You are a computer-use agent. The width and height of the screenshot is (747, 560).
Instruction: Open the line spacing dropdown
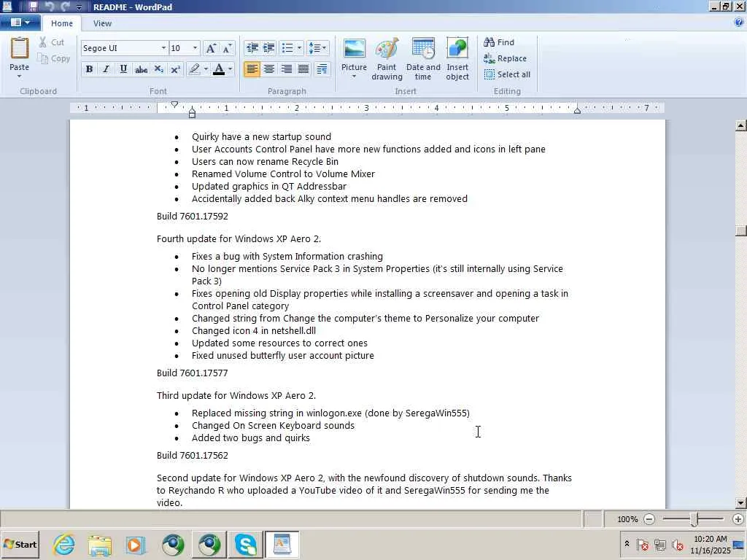318,48
